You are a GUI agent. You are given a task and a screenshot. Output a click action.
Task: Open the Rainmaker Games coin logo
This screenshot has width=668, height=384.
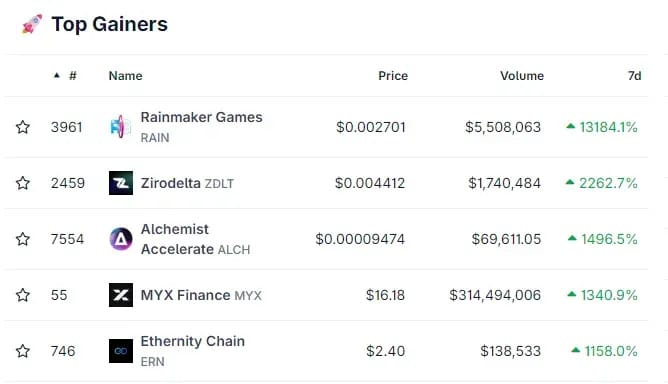click(x=121, y=127)
